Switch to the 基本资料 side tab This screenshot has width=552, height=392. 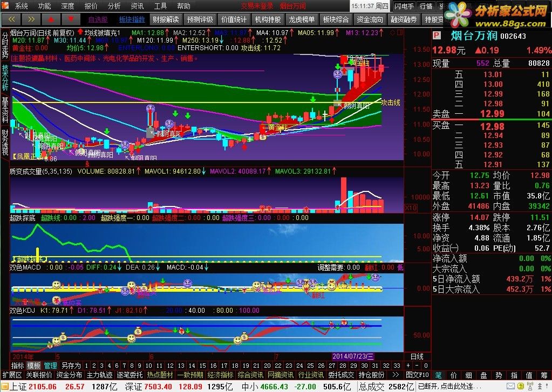tap(5, 110)
